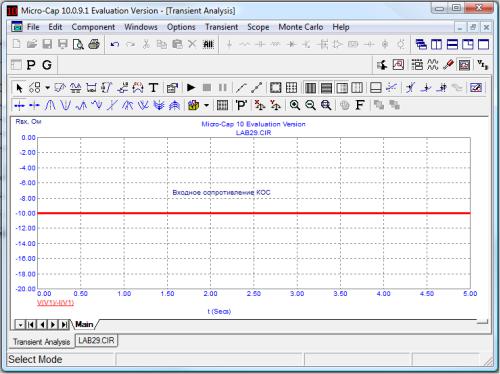Viewport: 500px width, 374px height.
Task: Click the Global Low cursor icon
Action: click(x=143, y=105)
